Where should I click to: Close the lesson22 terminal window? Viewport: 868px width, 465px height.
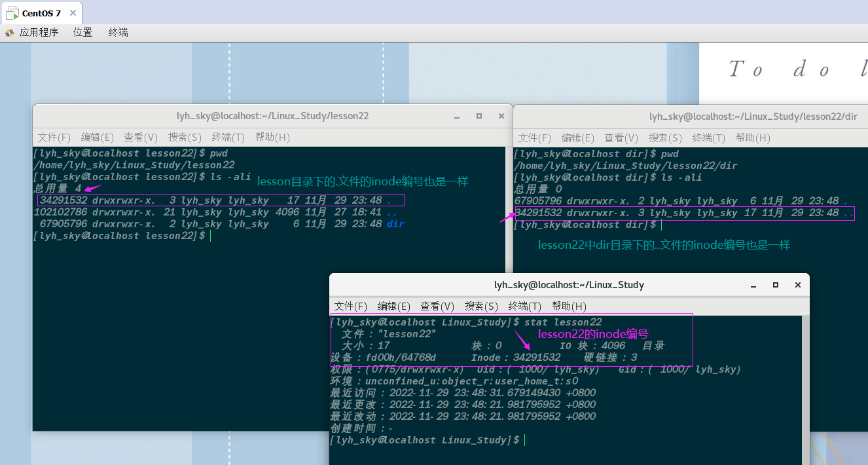[501, 116]
